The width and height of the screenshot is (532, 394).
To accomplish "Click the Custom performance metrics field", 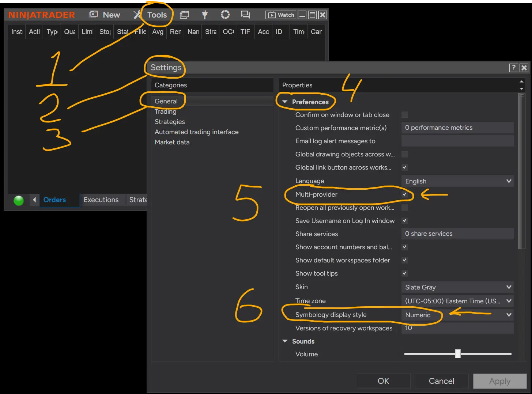I will pyautogui.click(x=458, y=128).
